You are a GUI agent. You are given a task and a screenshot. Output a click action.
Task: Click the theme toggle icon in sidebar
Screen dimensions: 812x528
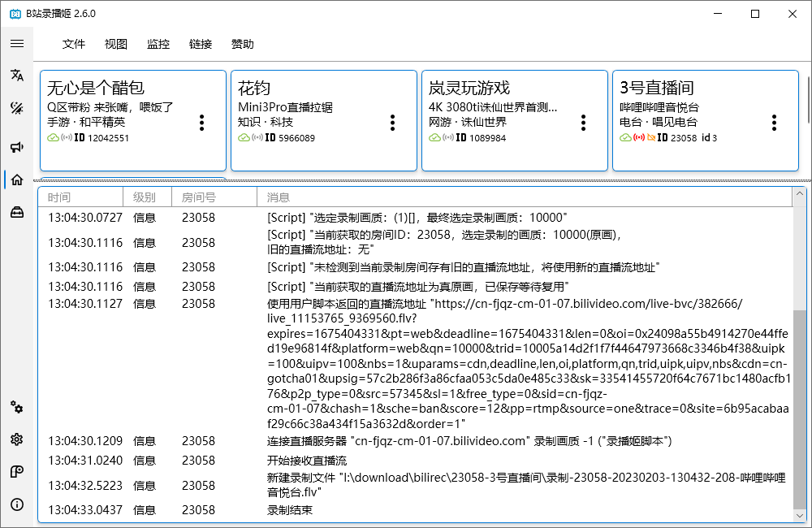point(17,108)
